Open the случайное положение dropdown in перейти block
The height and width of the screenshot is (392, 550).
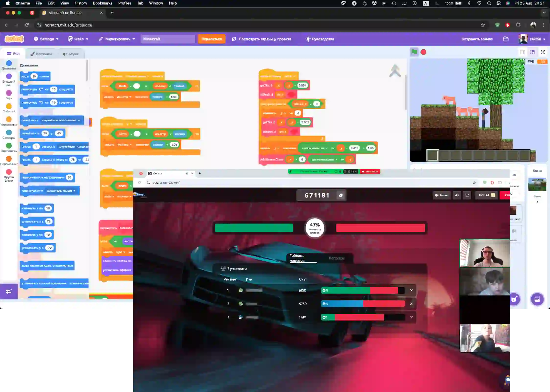pyautogui.click(x=61, y=120)
